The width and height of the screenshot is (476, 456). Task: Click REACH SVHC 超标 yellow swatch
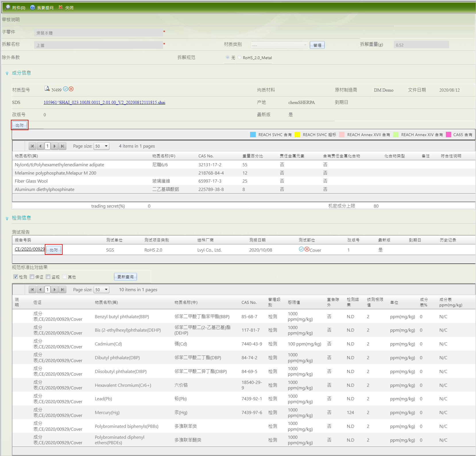click(297, 135)
